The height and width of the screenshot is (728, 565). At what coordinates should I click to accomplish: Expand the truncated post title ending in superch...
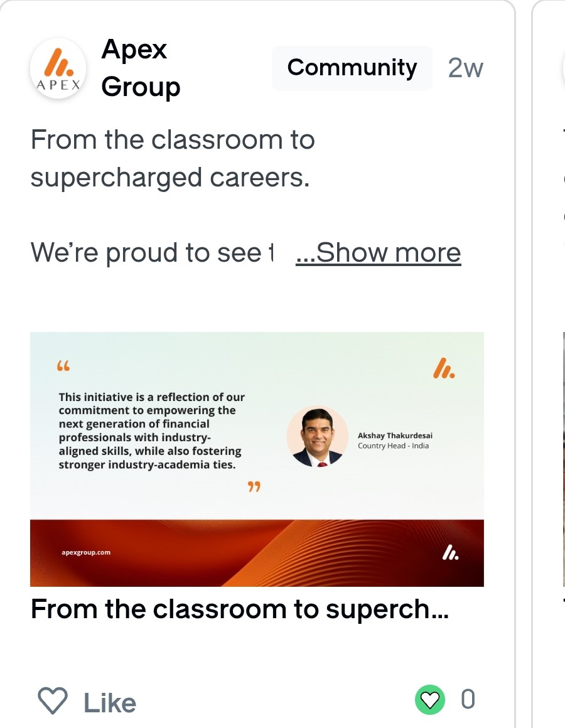(239, 609)
